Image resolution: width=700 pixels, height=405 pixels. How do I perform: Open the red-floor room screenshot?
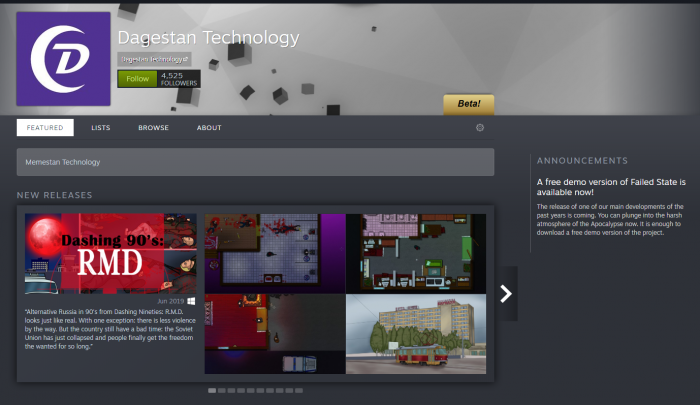(x=275, y=334)
